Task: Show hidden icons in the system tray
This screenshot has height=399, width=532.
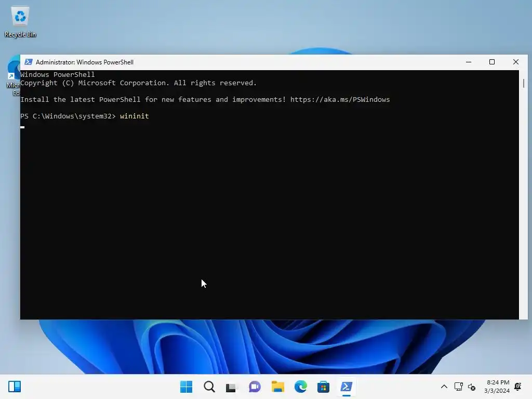Action: pyautogui.click(x=444, y=387)
